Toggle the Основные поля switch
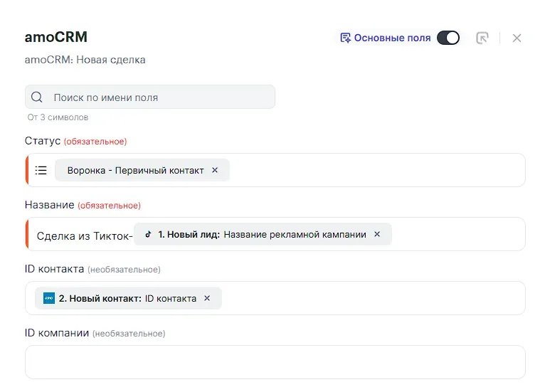 [448, 38]
